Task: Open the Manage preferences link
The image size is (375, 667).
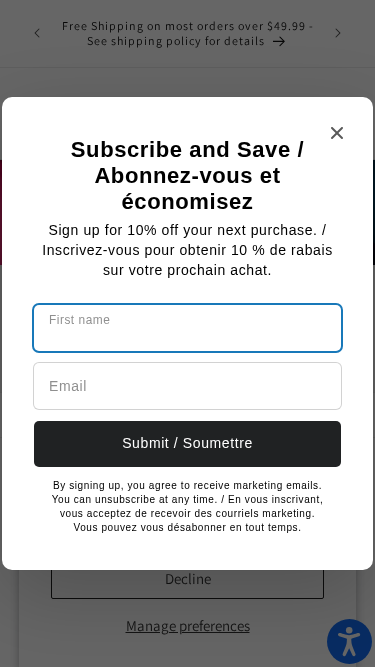Action: 188,626
